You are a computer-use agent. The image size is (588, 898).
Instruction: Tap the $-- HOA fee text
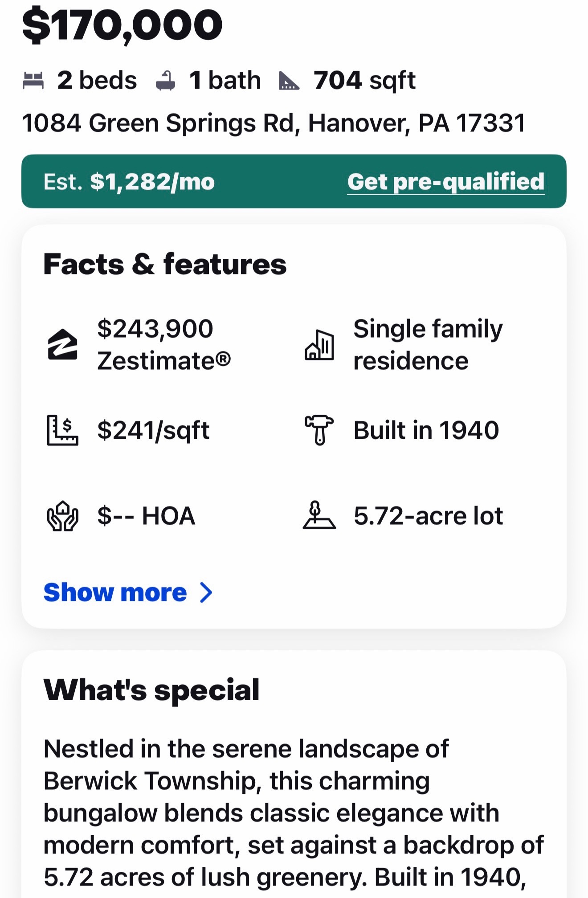click(146, 516)
